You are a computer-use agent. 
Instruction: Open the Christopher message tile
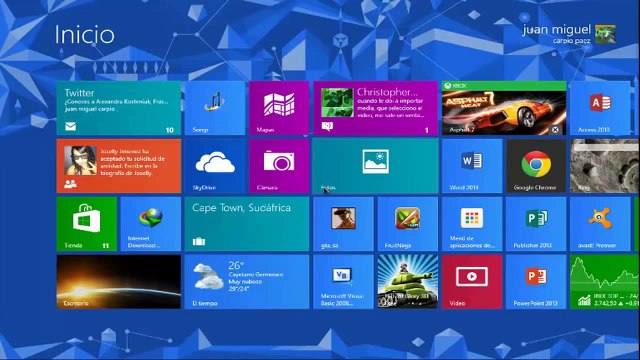coord(376,108)
